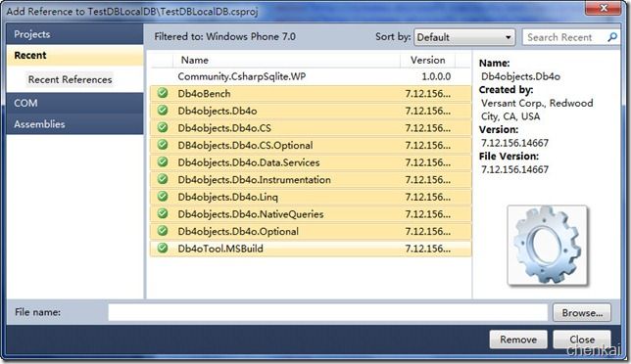Screen dimensions: 631x364
Task: Click green check icon beside Db4oBench
Action: (x=163, y=93)
